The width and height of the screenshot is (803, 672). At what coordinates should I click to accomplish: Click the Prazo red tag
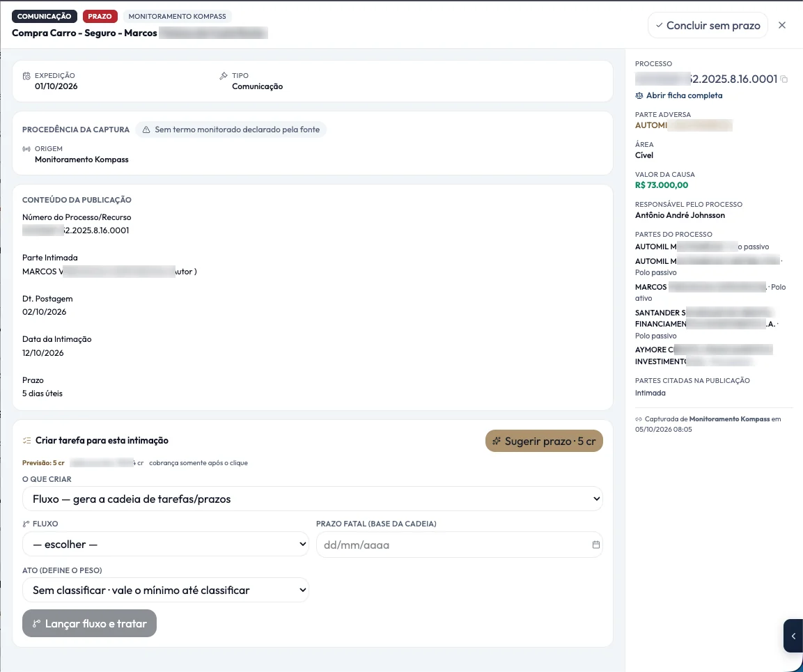tap(100, 17)
